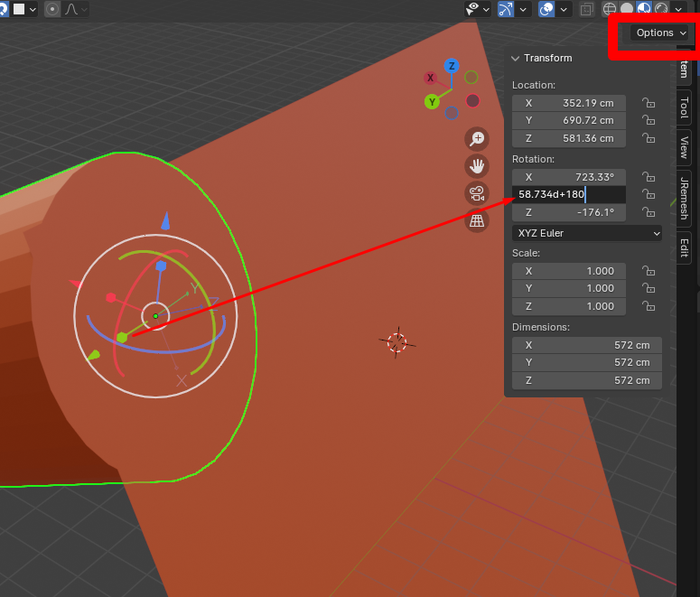Viewport: 700px width, 597px height.
Task: Click the red X move arrow handle
Action: click(76, 283)
